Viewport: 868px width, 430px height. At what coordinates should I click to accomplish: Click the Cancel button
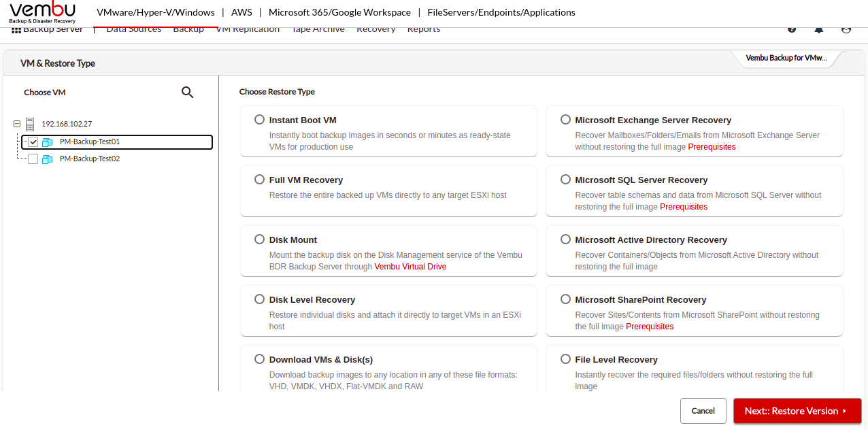click(703, 411)
